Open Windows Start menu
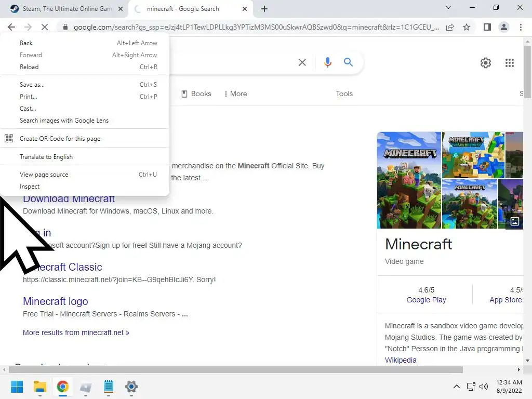 click(x=17, y=387)
